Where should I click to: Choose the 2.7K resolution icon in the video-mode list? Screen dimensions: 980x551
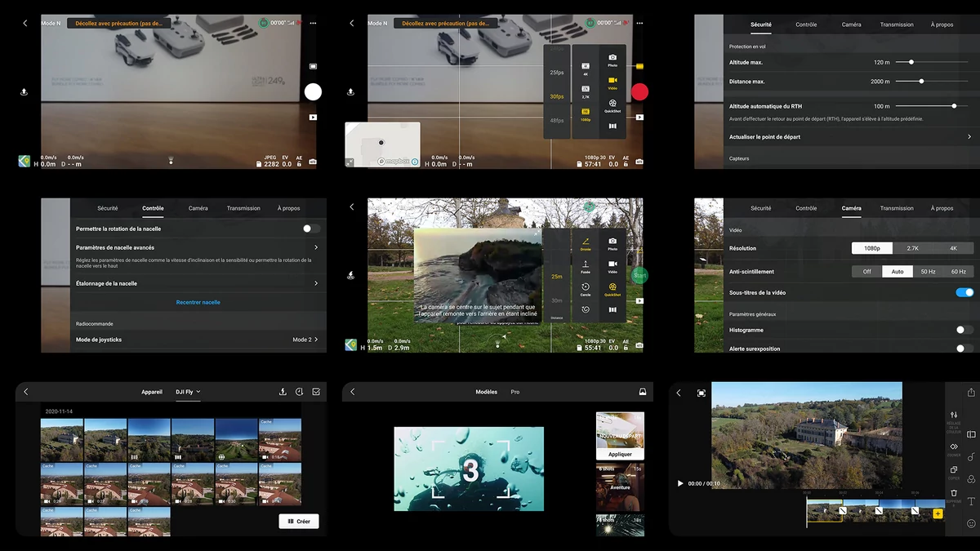tap(586, 91)
